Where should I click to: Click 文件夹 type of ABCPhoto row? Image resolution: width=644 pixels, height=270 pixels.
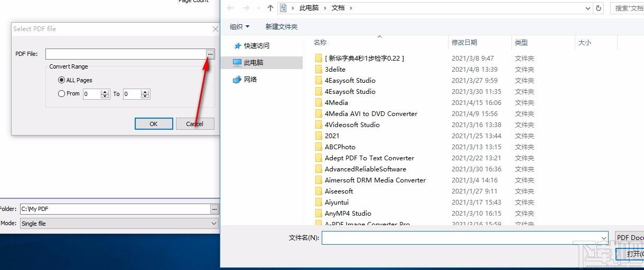pos(525,147)
